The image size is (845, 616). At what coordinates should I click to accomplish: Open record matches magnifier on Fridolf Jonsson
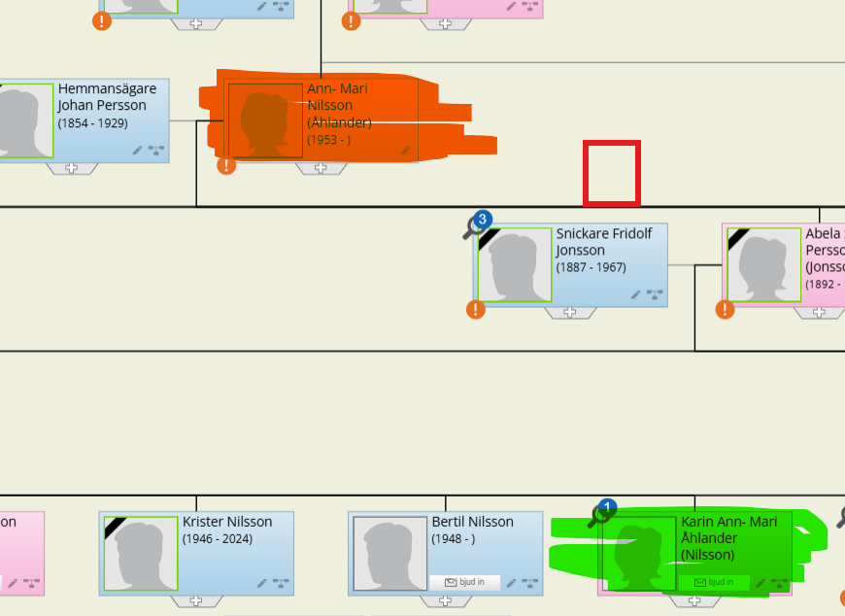[x=476, y=226]
